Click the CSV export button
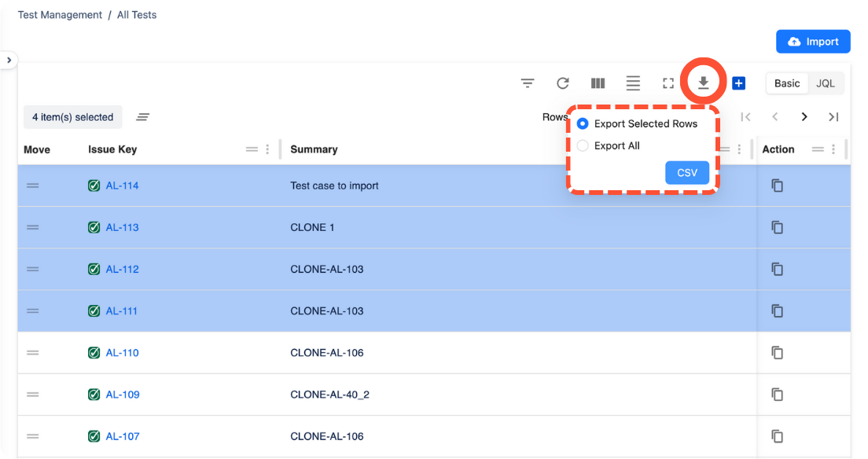The image size is (868, 459). (687, 173)
